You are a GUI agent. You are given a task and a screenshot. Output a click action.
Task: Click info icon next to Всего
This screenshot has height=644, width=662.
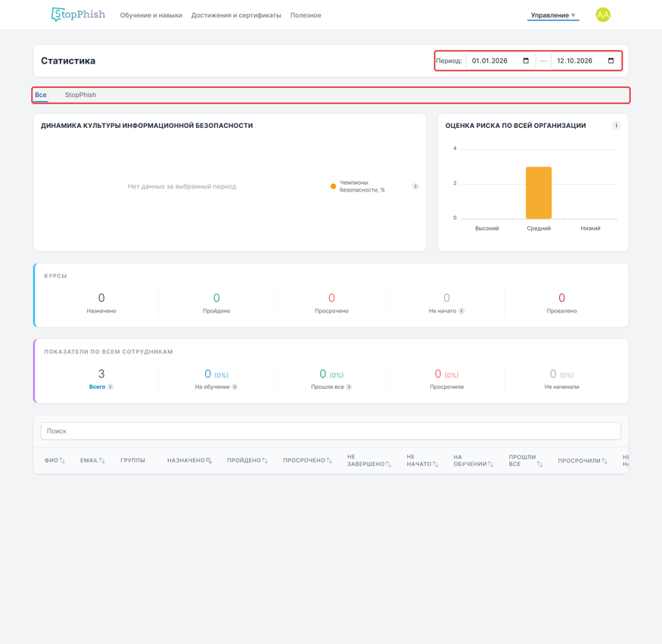coord(110,387)
